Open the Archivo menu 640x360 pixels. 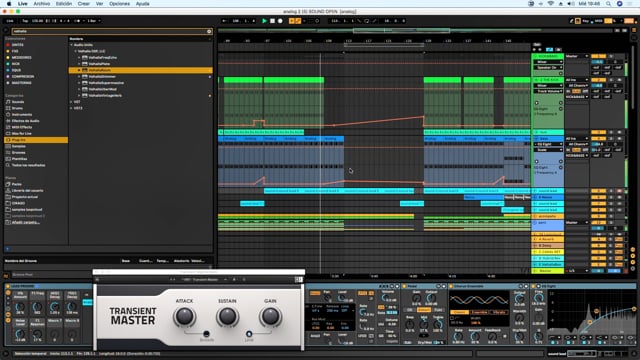click(42, 4)
